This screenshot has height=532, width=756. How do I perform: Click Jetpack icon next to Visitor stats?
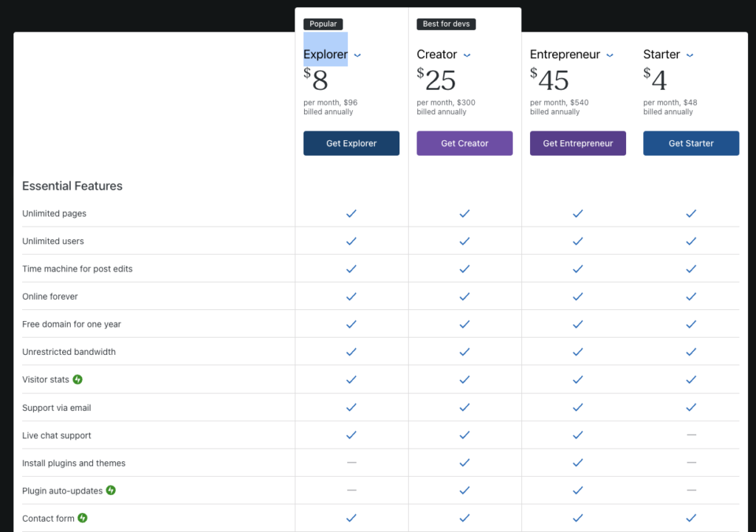click(x=78, y=379)
